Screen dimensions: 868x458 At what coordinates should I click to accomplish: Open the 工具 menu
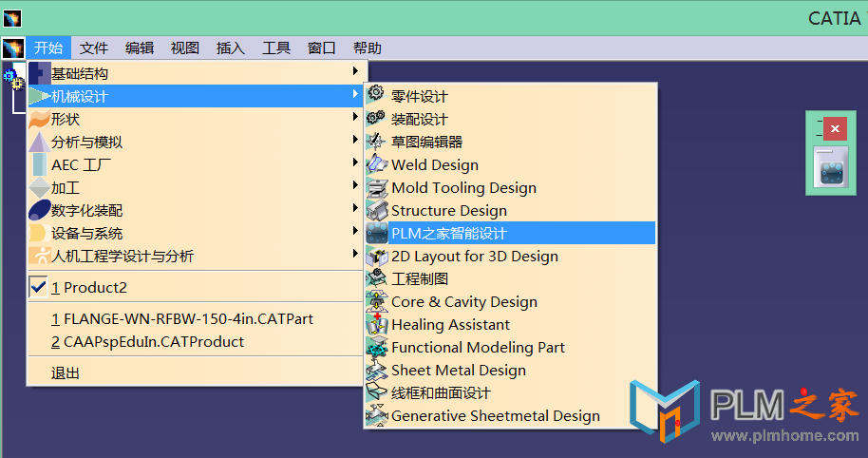[x=275, y=48]
